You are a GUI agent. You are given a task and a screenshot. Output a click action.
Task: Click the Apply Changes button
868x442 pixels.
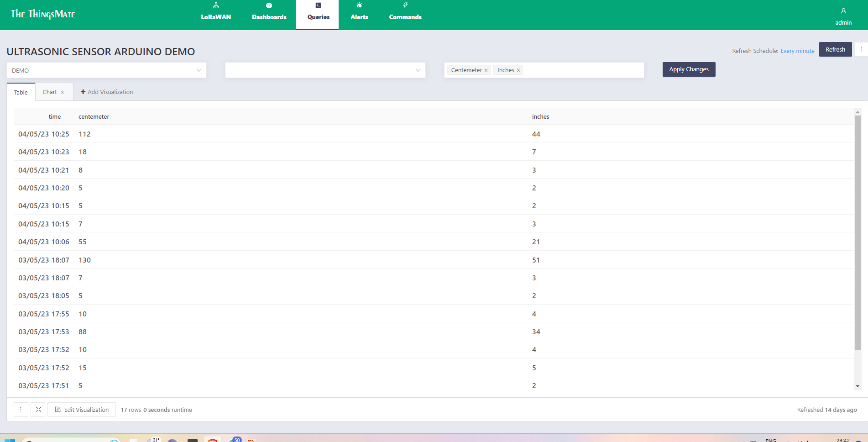(689, 69)
